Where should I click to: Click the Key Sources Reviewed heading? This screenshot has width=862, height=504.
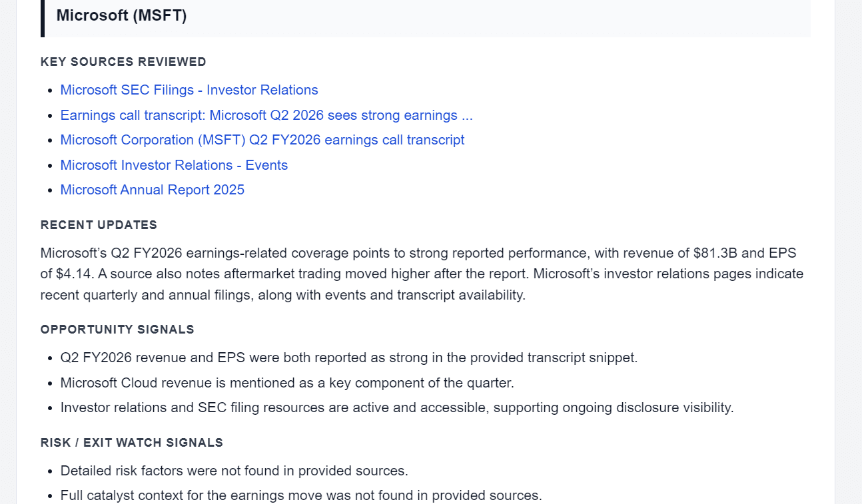123,62
